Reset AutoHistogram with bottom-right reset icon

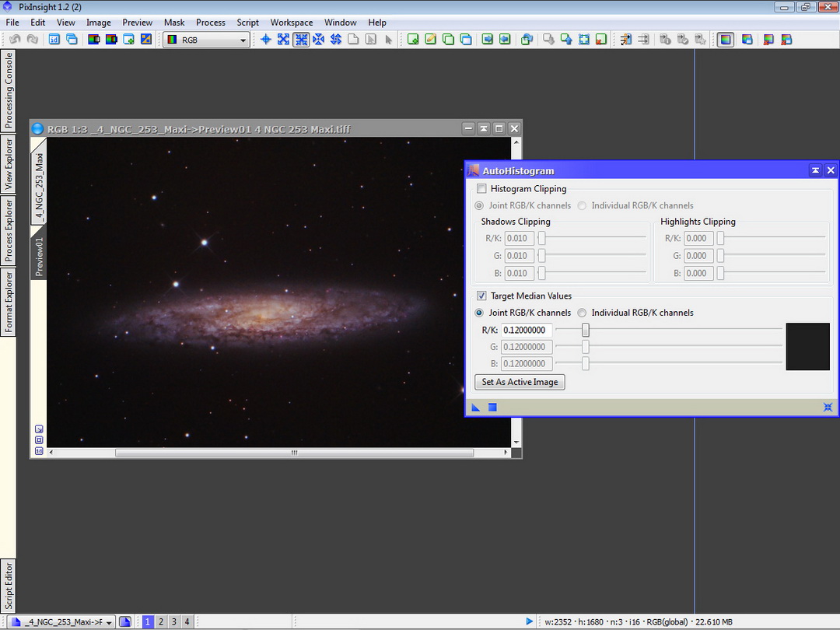tap(828, 408)
